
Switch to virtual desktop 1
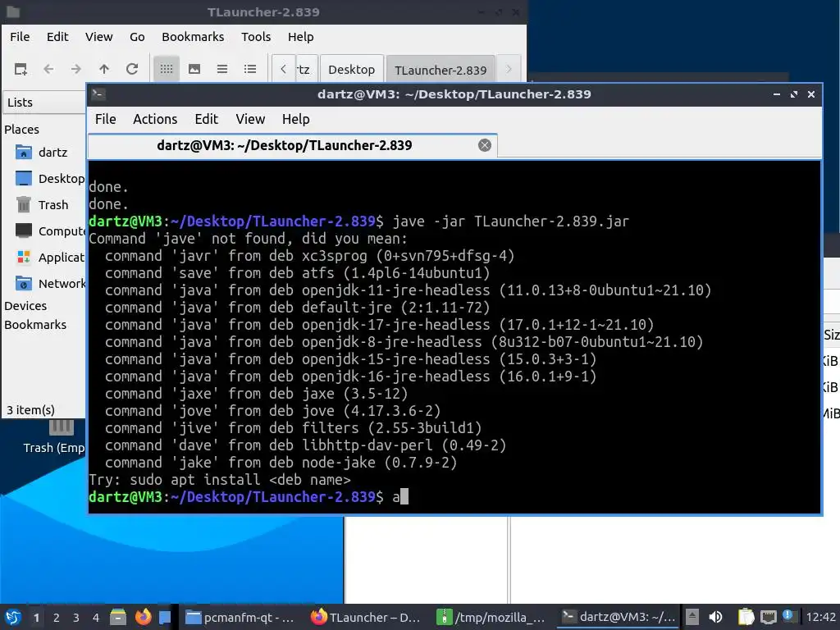(36, 618)
